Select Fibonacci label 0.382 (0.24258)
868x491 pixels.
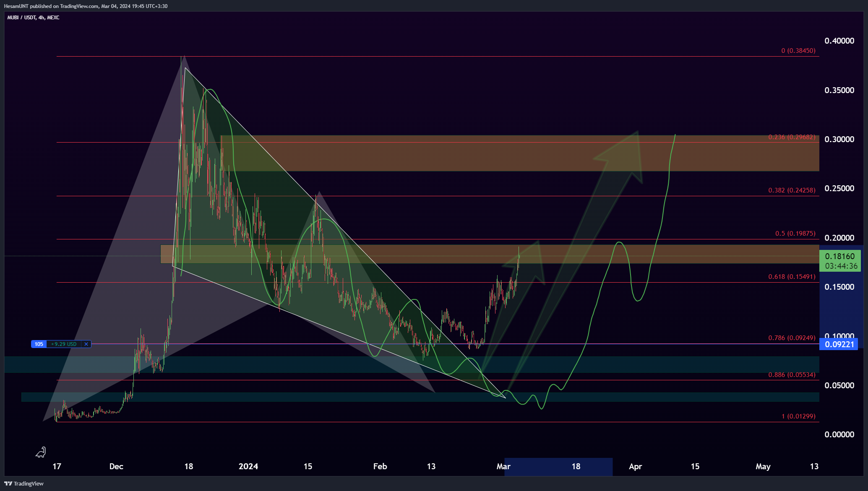(792, 190)
